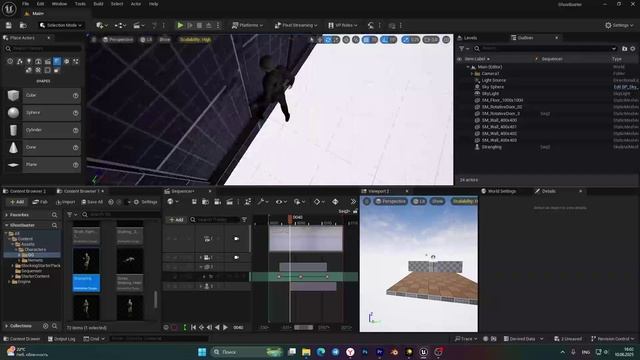Click Save All in Content Browser
This screenshot has width=640, height=360.
point(92,202)
